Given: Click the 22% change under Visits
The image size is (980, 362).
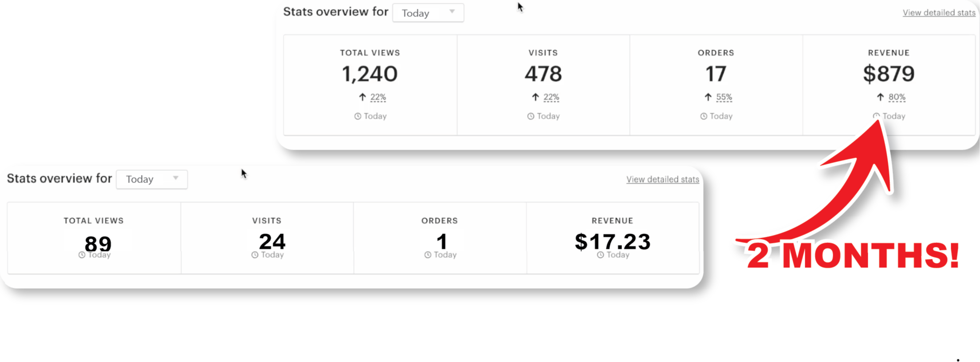Looking at the screenshot, I should tap(551, 97).
